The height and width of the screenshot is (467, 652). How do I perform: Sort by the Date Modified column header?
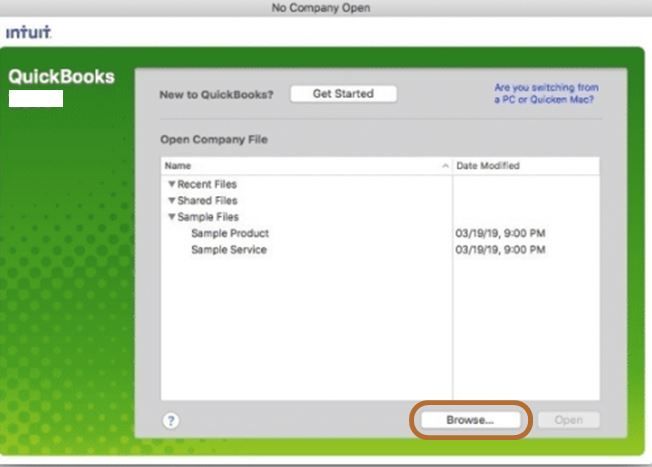tap(526, 166)
